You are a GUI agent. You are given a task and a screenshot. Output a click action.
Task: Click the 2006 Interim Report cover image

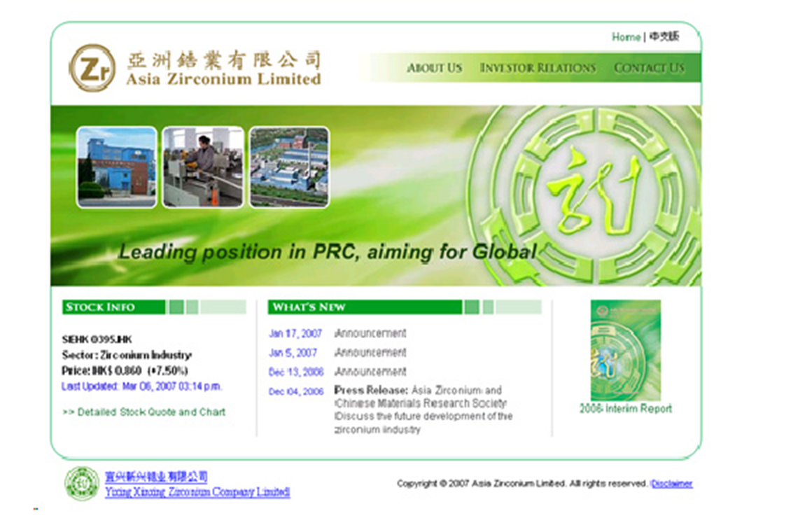[x=626, y=350]
